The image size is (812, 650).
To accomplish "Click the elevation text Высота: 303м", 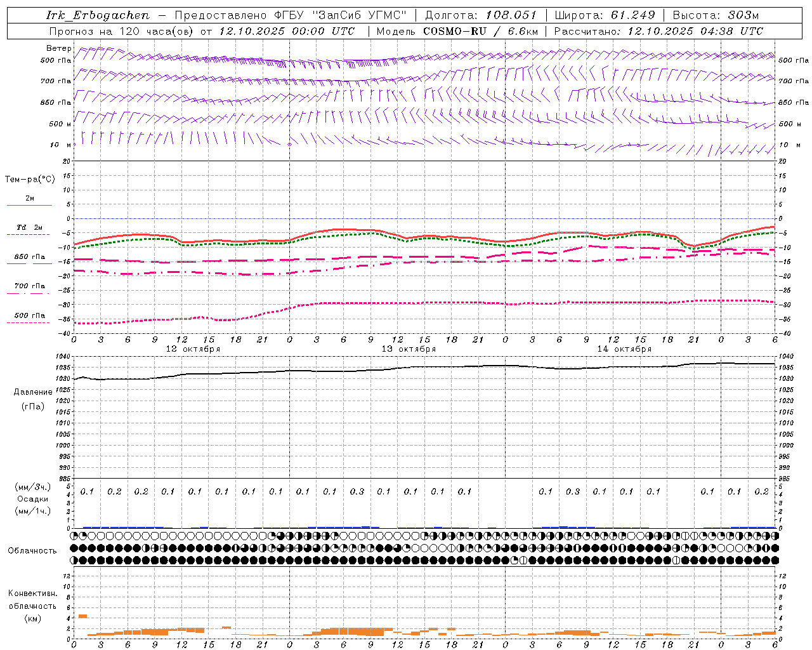I will pyautogui.click(x=716, y=15).
